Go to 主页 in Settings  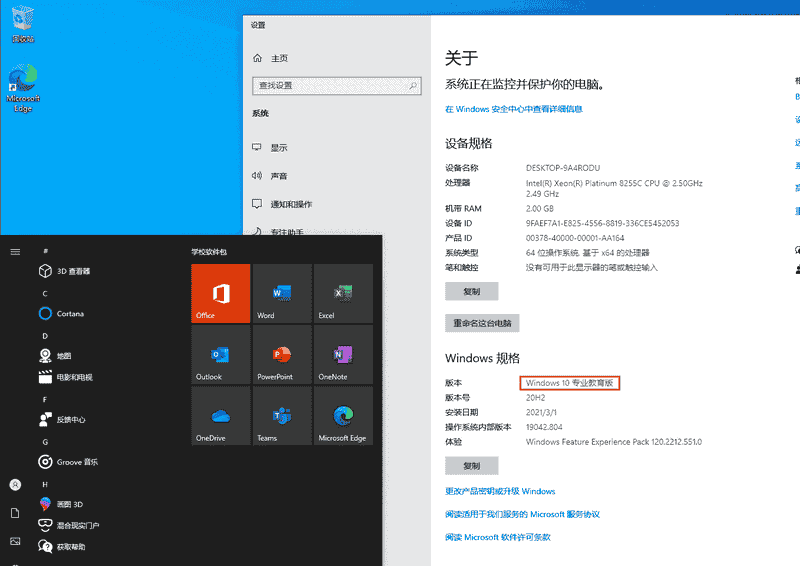point(270,58)
